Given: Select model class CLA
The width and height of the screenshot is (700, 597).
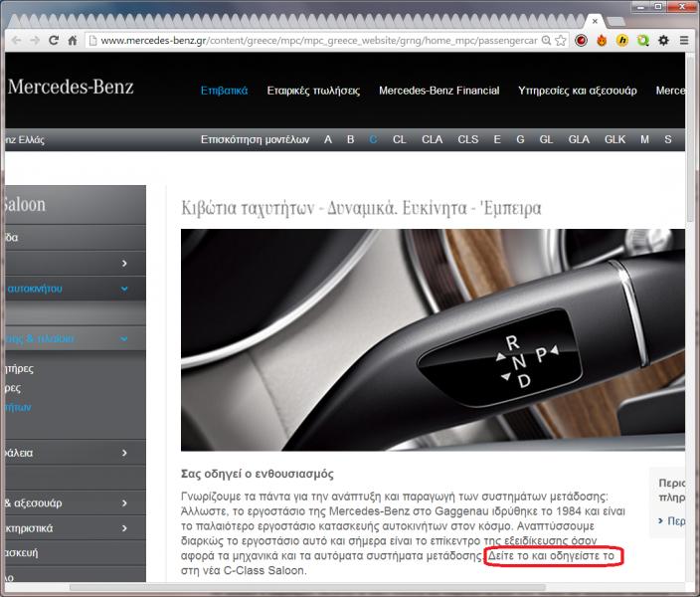Looking at the screenshot, I should pos(433,139).
